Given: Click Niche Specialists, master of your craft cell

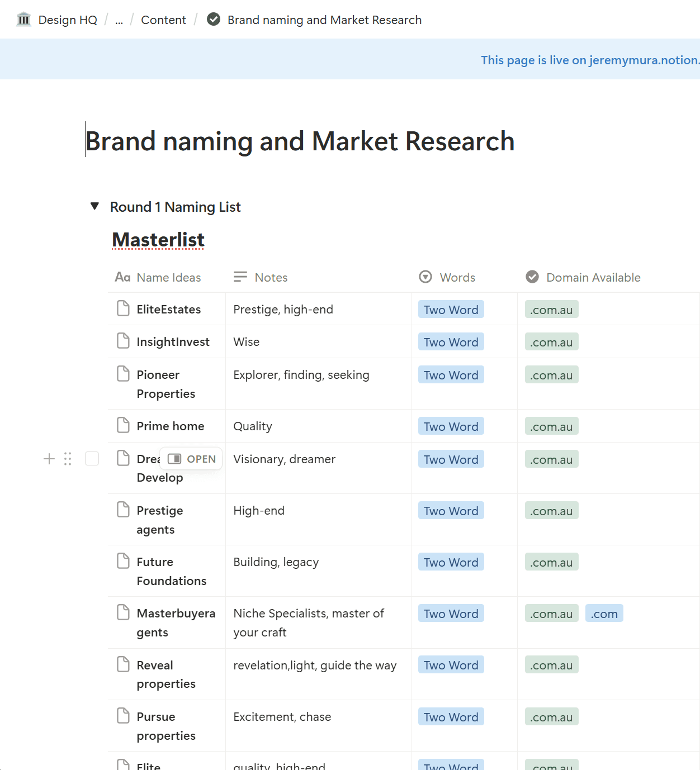Looking at the screenshot, I should tap(318, 622).
